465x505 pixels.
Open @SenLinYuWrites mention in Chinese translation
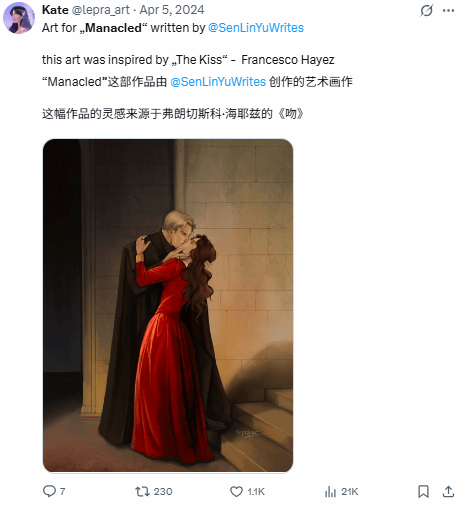(x=218, y=82)
